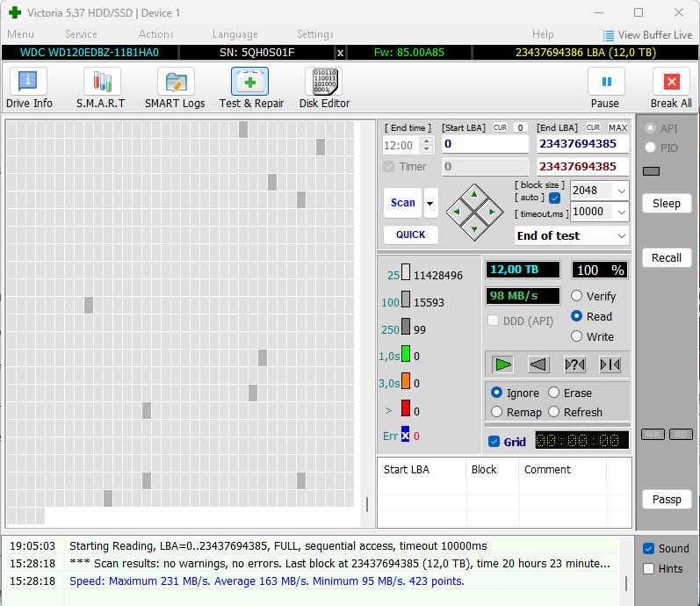Switch to Test & Repair
The width and height of the screenshot is (700, 606).
[x=251, y=89]
